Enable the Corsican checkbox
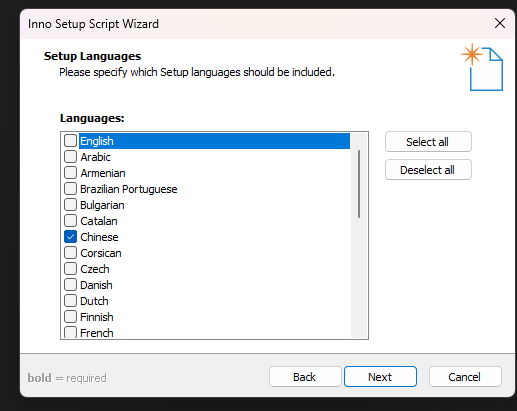Screen dimensions: 517x411 click(x=70, y=253)
